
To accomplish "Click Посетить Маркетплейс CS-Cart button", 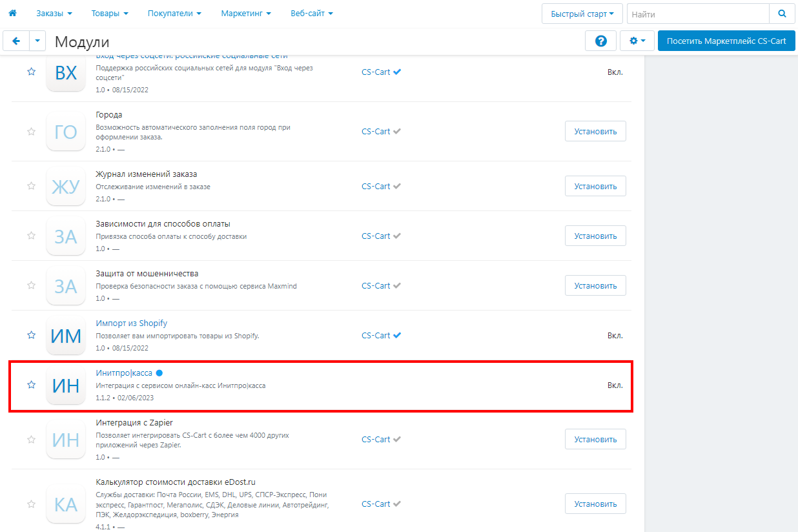I will point(726,41).
